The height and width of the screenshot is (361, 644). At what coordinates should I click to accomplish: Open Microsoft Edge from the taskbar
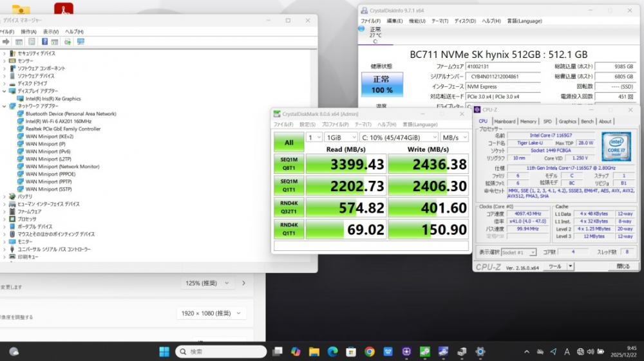(332, 351)
